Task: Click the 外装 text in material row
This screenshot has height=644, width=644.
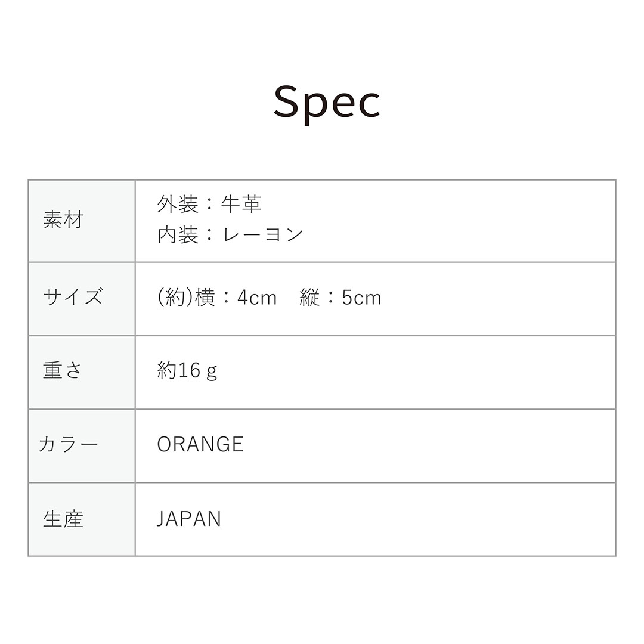Action: [x=178, y=205]
